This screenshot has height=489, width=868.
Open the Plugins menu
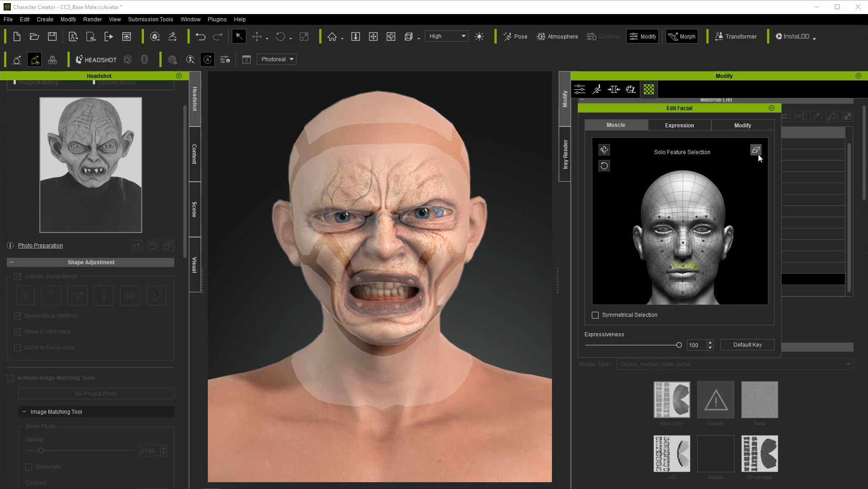(x=217, y=19)
